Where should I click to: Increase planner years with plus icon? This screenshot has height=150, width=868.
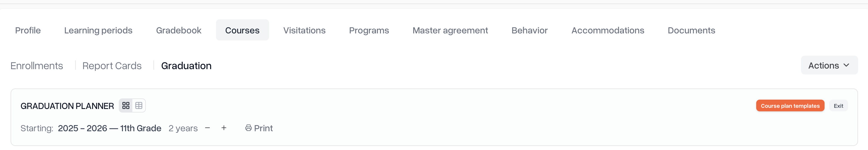coord(224,128)
